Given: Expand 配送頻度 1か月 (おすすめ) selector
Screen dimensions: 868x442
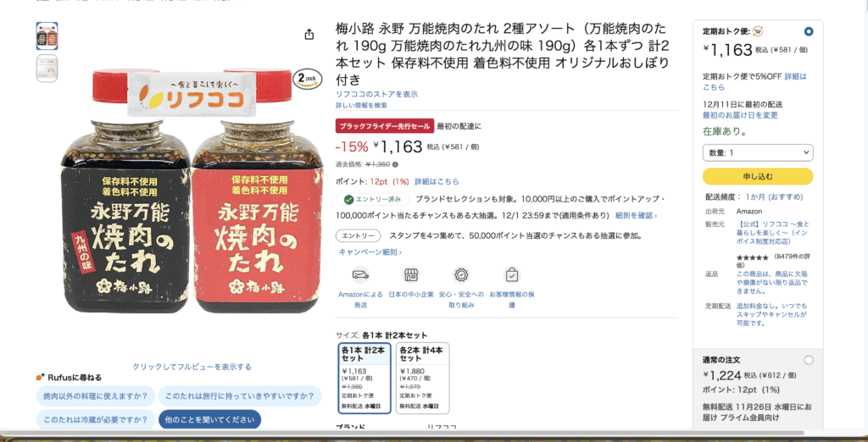Looking at the screenshot, I should (x=774, y=197).
